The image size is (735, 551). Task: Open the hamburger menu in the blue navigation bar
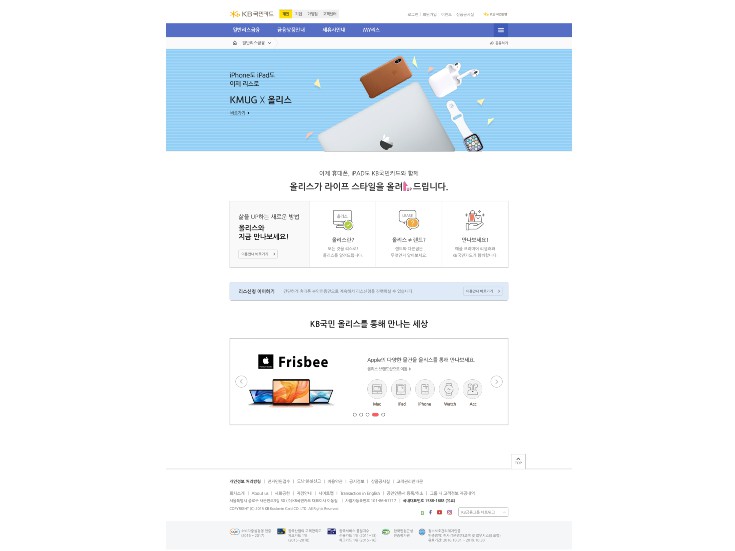(500, 30)
